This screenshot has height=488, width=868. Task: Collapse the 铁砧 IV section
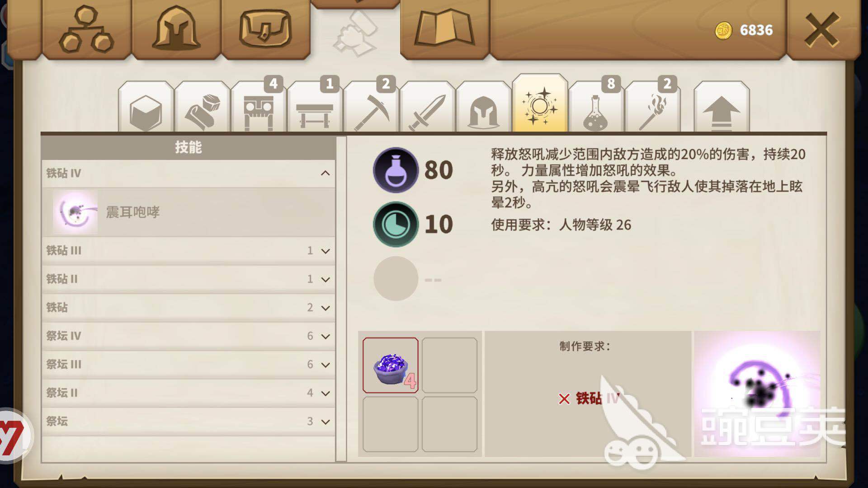tap(188, 173)
